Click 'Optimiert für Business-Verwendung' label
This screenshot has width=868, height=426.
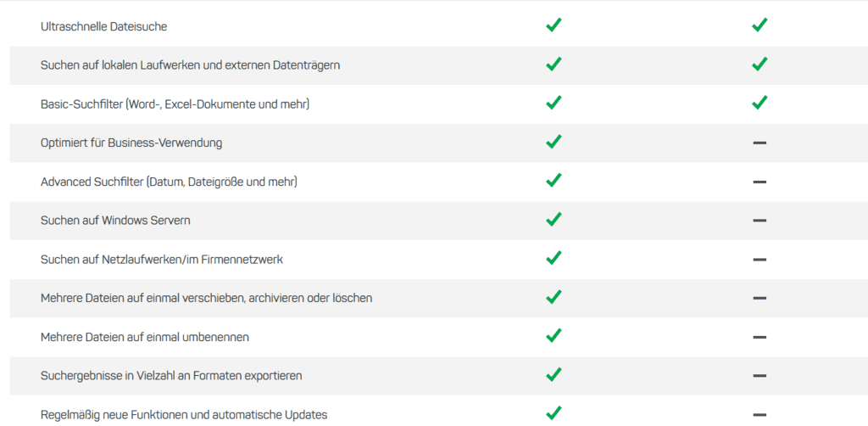tap(131, 143)
